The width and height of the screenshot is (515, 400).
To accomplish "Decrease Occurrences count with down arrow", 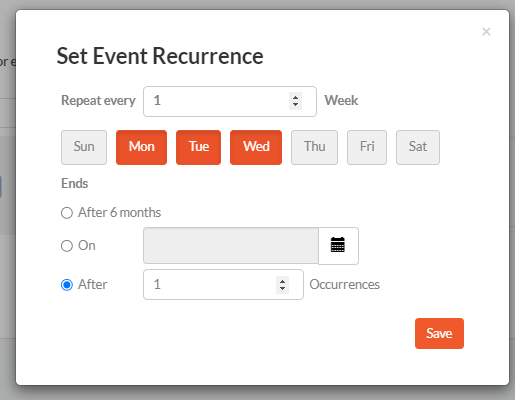I will point(282,289).
